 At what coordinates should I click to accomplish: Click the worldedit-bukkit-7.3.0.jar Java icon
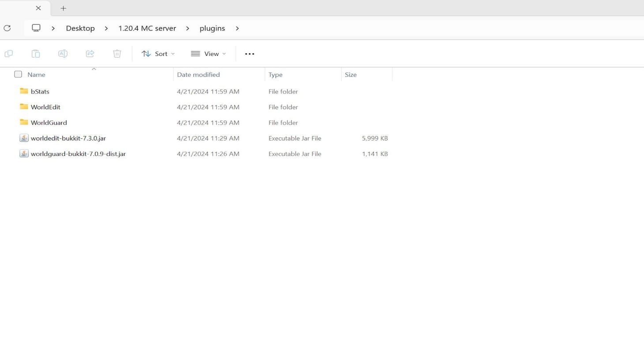[x=24, y=138]
